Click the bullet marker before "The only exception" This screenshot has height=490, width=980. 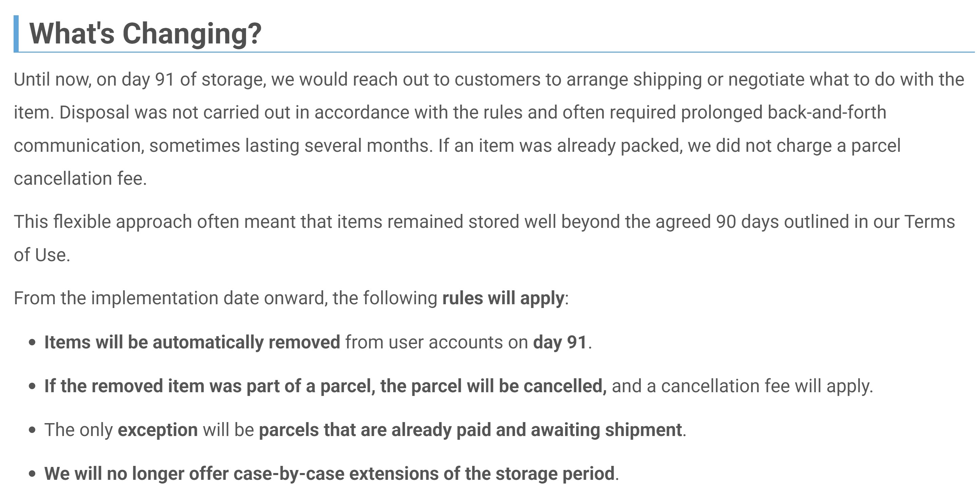32,431
